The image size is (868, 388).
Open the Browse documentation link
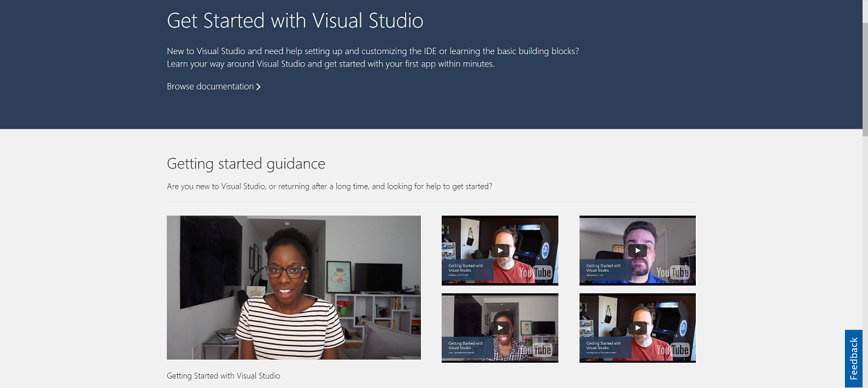click(213, 87)
